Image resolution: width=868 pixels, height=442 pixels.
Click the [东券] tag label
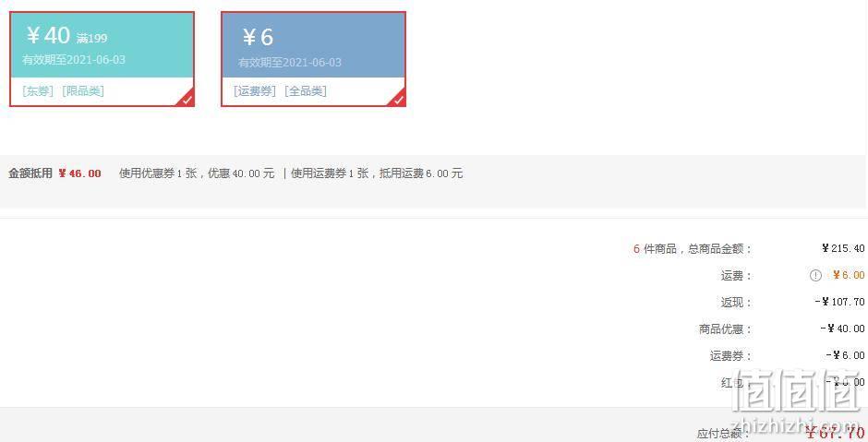click(x=38, y=91)
